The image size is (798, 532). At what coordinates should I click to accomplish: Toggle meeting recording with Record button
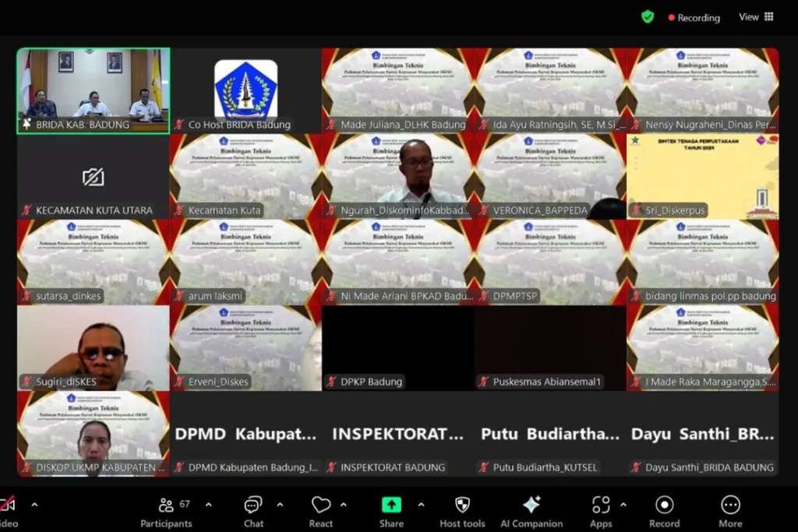coord(664,506)
